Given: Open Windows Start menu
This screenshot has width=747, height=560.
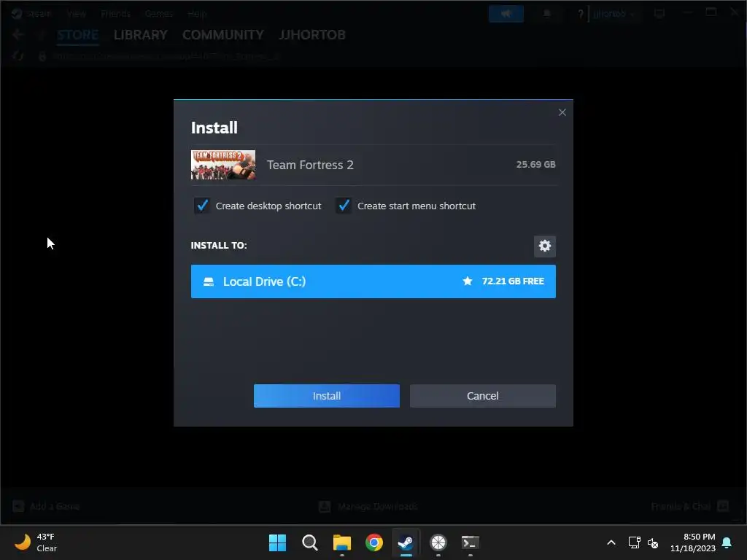Looking at the screenshot, I should coord(277,542).
